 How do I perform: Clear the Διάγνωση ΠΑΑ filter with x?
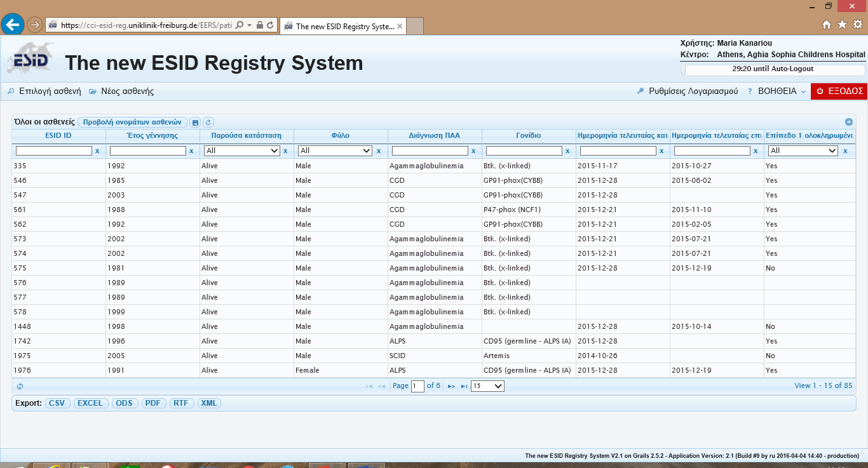click(473, 151)
